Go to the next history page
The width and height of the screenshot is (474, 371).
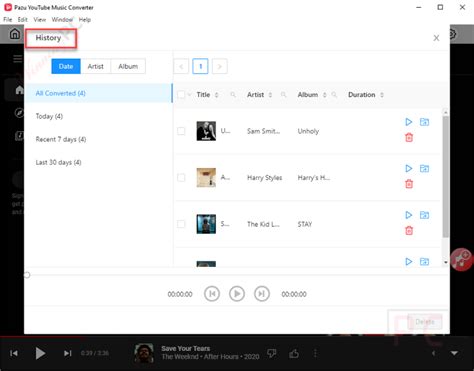[x=220, y=66]
